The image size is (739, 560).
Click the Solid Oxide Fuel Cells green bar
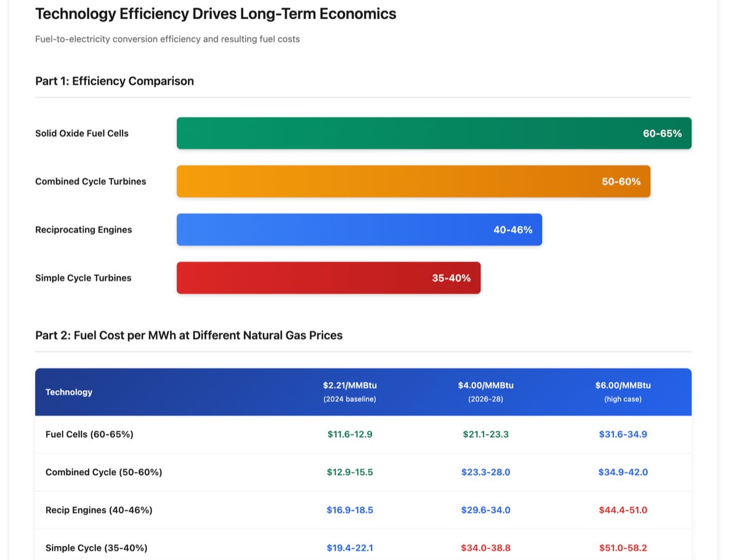click(x=434, y=133)
